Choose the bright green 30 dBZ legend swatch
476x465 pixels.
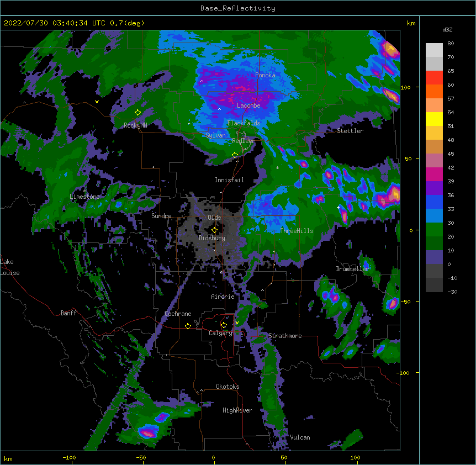(x=434, y=230)
